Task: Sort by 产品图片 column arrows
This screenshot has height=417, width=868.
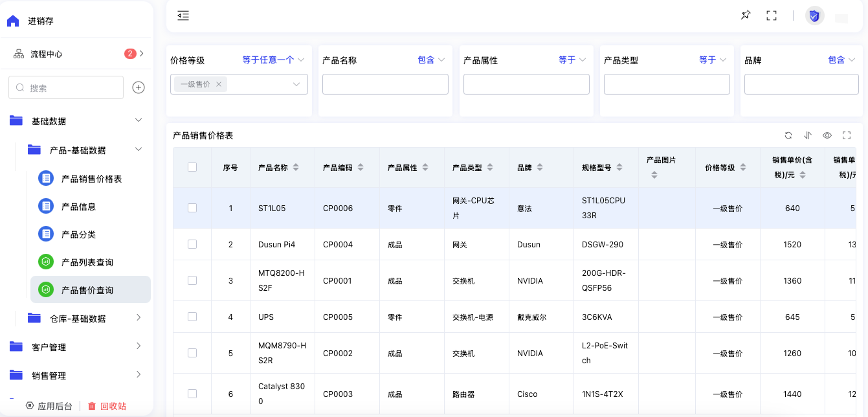Action: (654, 175)
